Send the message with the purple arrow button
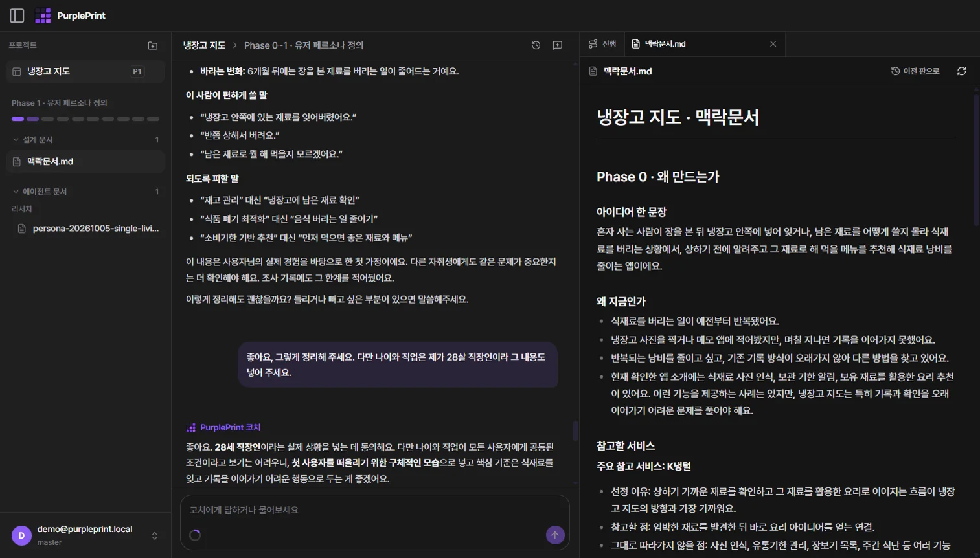The height and width of the screenshot is (558, 980). click(x=555, y=535)
